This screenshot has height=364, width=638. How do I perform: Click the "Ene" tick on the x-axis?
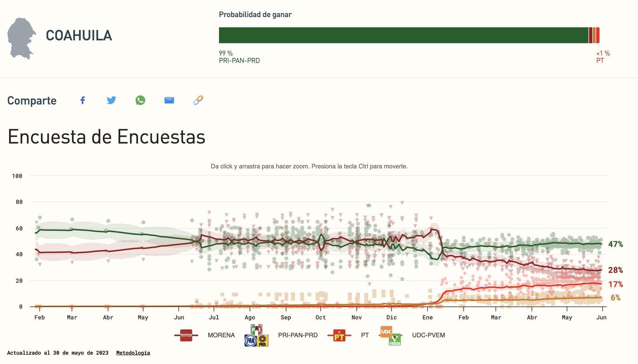click(427, 317)
